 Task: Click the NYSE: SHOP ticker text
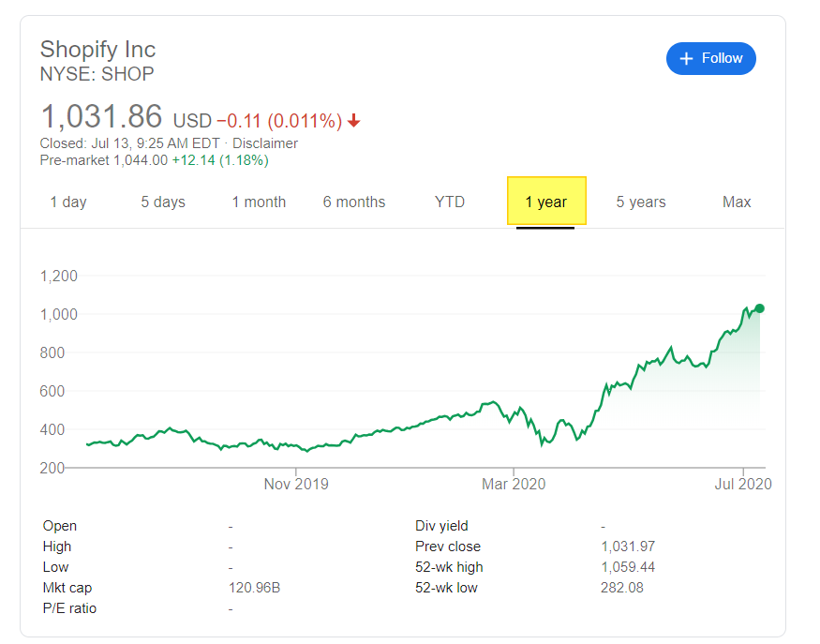tap(97, 74)
